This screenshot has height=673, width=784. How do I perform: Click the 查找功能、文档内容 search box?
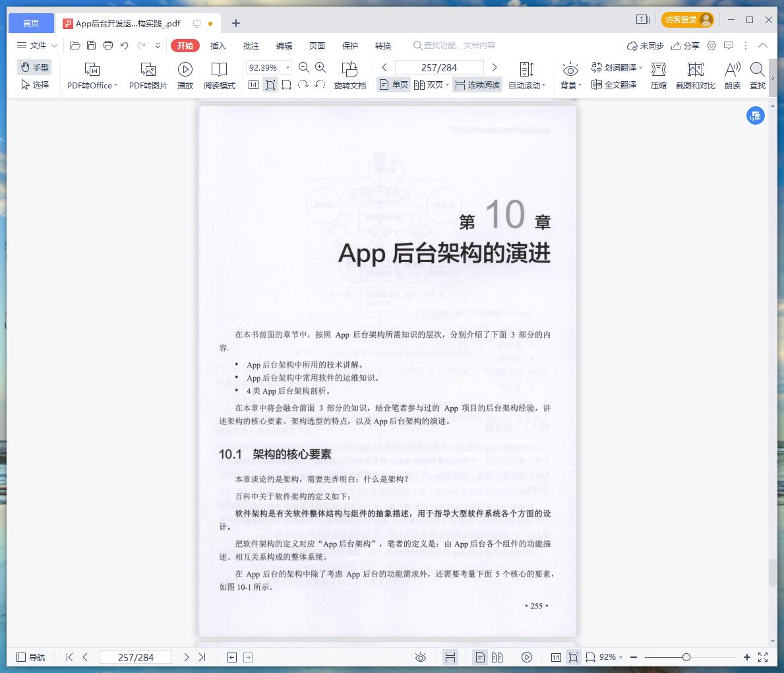point(454,46)
